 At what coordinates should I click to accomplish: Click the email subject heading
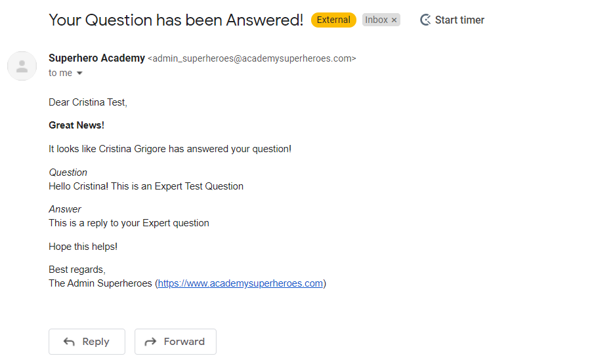pyautogui.click(x=176, y=20)
